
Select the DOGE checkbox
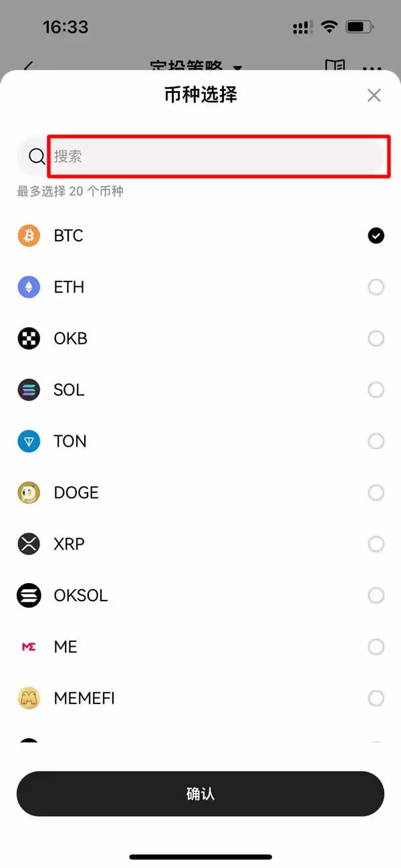point(376,492)
